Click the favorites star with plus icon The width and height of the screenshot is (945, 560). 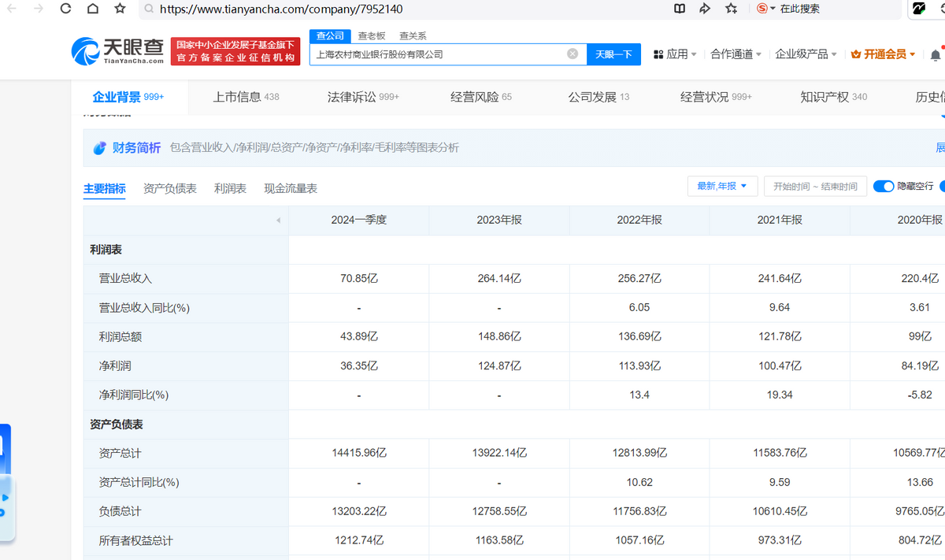pos(732,9)
